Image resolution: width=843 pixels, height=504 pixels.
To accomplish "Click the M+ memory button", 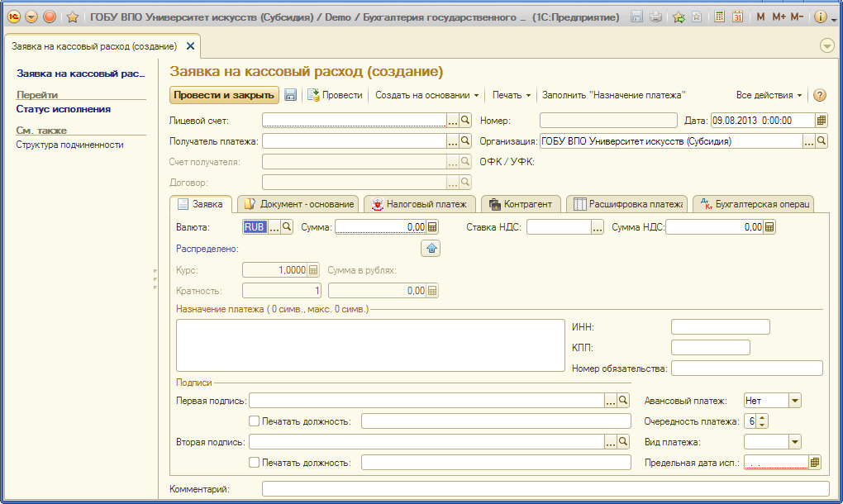I will [779, 17].
